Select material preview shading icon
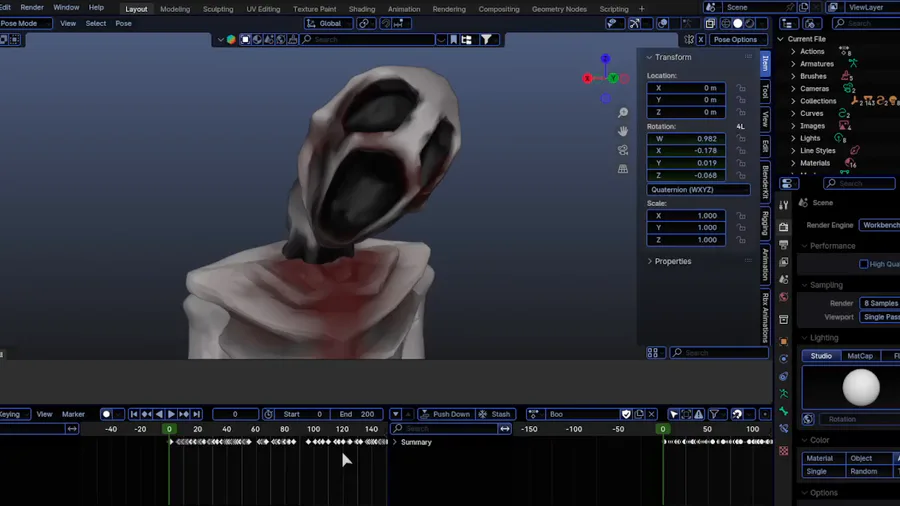The image size is (900, 506). click(750, 24)
